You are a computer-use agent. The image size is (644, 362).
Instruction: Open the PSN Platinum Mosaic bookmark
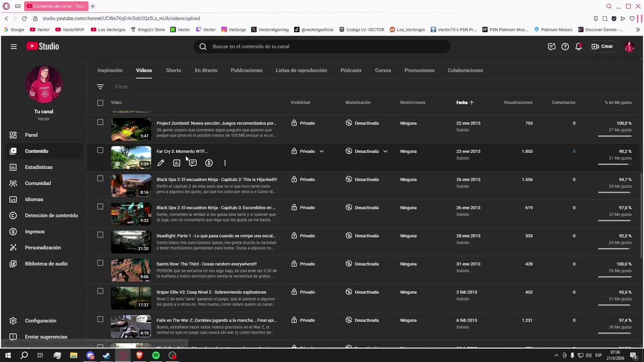(x=505, y=30)
